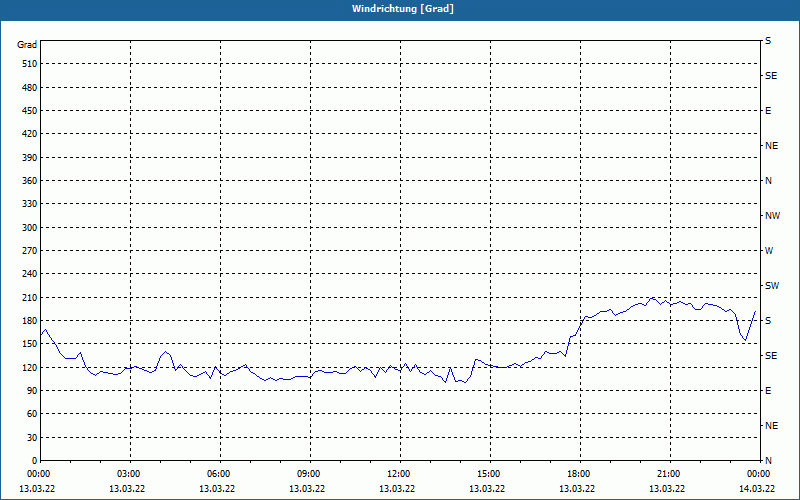800x500 pixels.
Task: Select the 210 y-axis value
Action: 30,297
